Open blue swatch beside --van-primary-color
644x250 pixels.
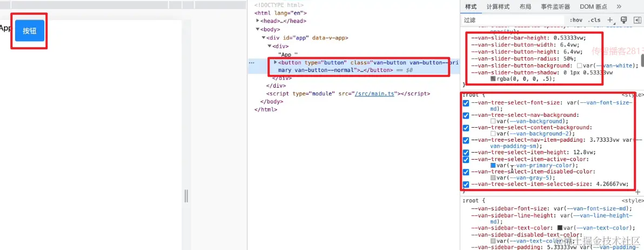coord(493,165)
